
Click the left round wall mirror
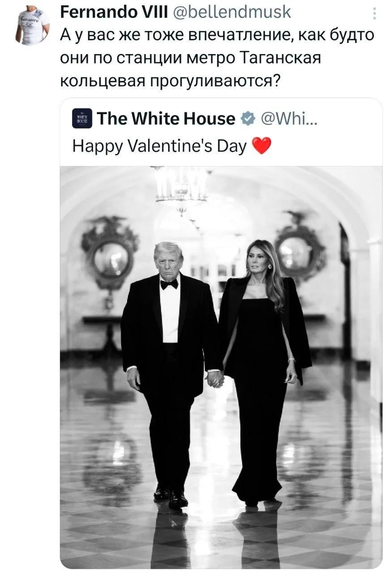[x=111, y=258]
